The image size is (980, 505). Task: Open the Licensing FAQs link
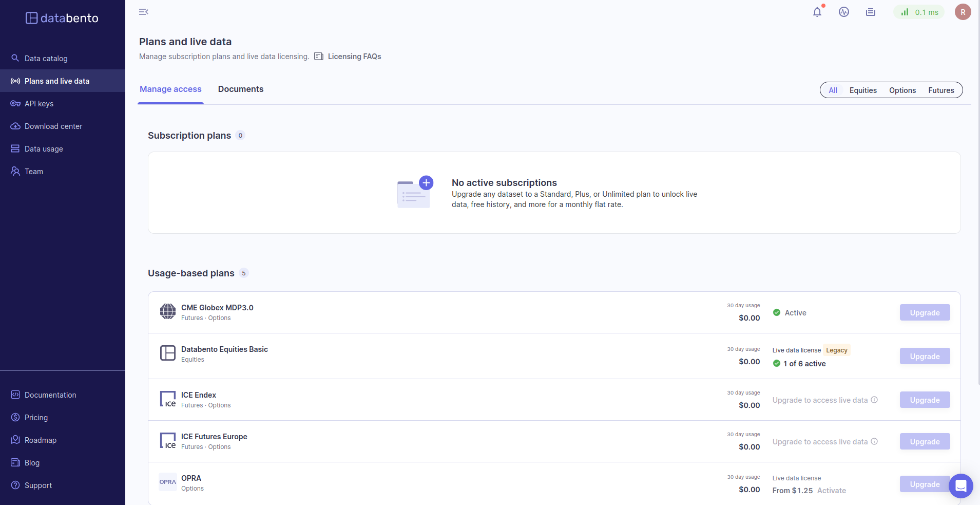[354, 57]
